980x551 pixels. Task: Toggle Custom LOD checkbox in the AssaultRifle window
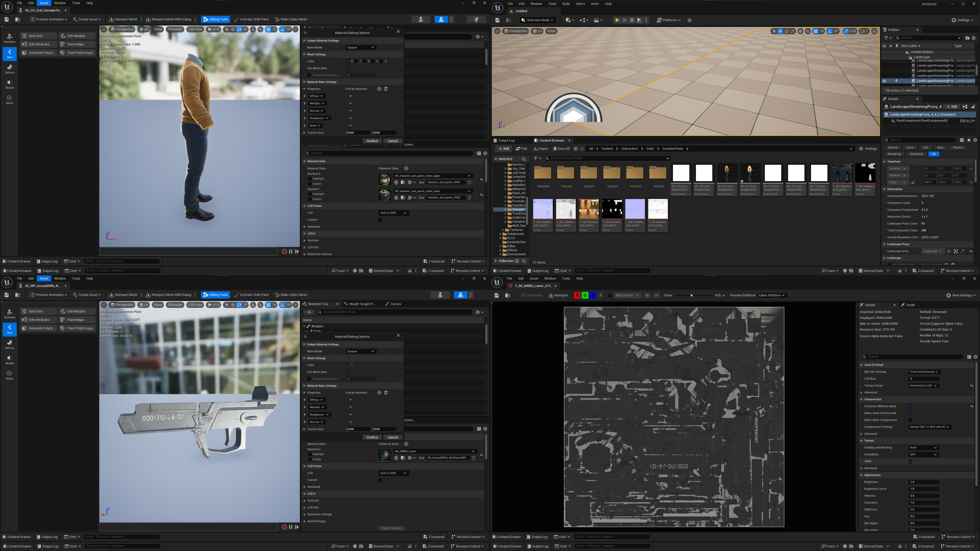(380, 480)
